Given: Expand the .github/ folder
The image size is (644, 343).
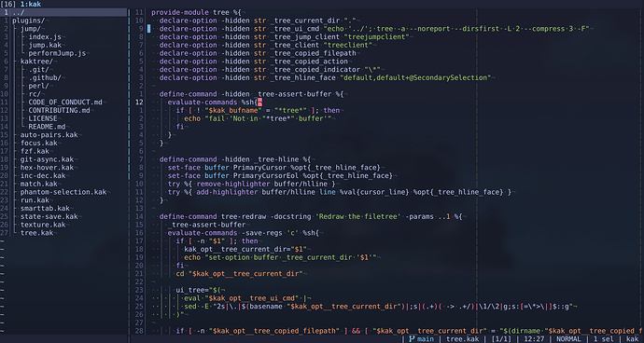Looking at the screenshot, I should point(45,77).
